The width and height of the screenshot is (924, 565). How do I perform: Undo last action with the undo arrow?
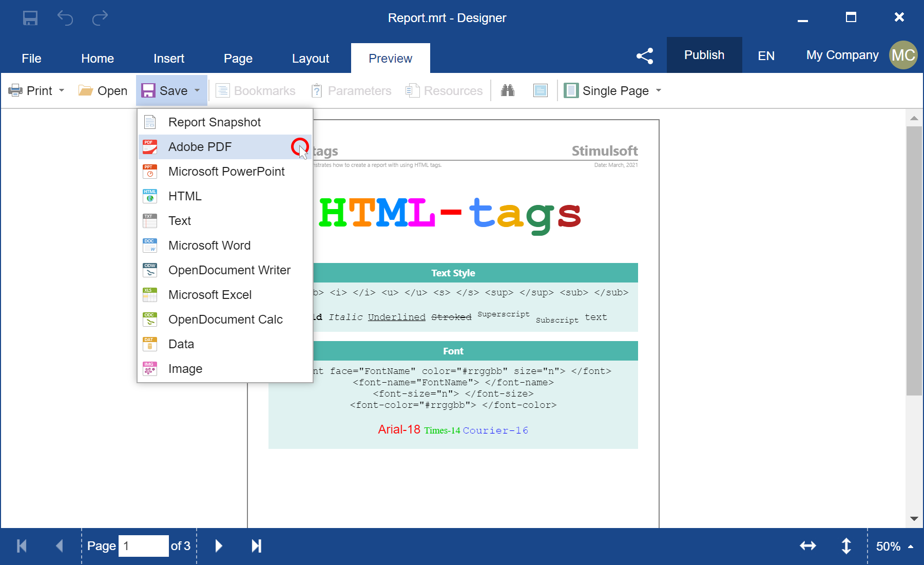tap(65, 18)
